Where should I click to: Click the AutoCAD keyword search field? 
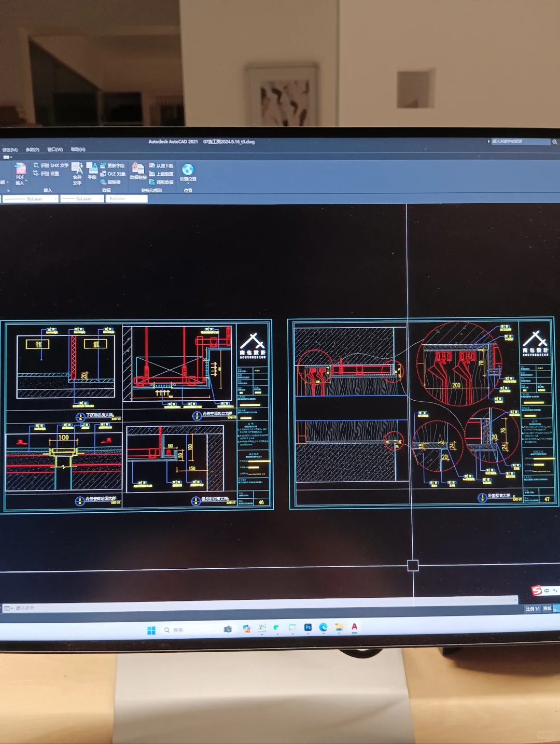click(x=520, y=142)
